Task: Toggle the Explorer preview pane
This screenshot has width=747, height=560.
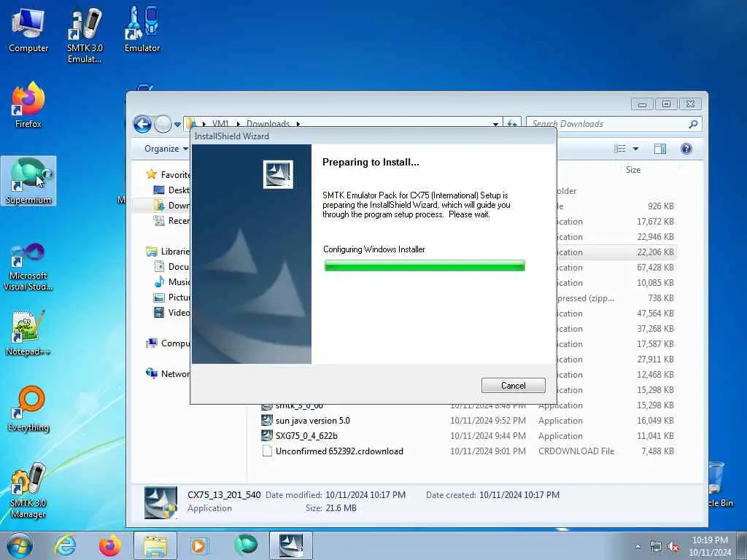Action: 659,149
